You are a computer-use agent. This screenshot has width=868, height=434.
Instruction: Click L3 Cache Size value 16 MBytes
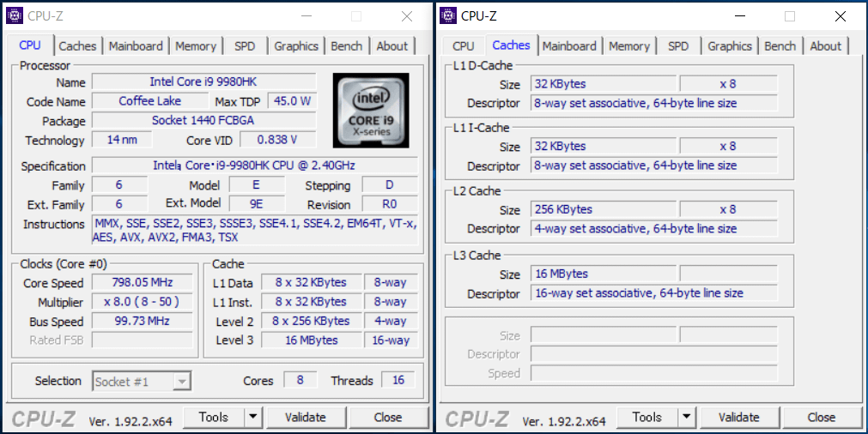point(604,274)
